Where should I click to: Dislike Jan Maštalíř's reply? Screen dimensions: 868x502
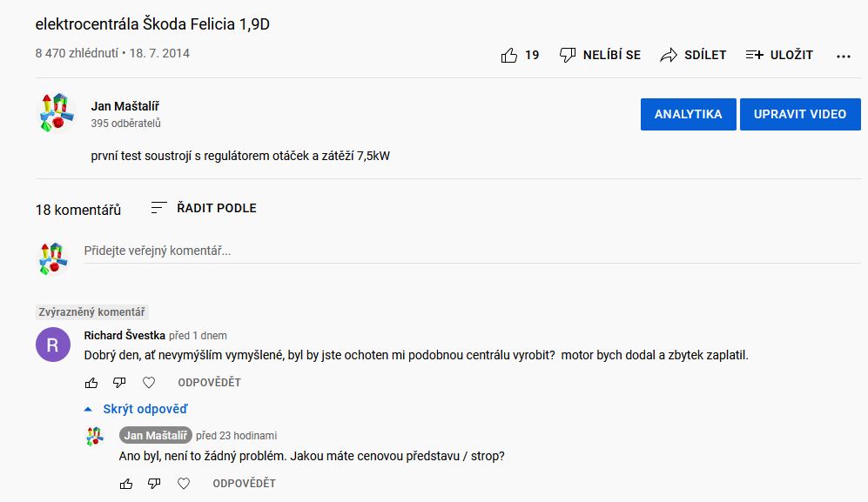coord(155,484)
